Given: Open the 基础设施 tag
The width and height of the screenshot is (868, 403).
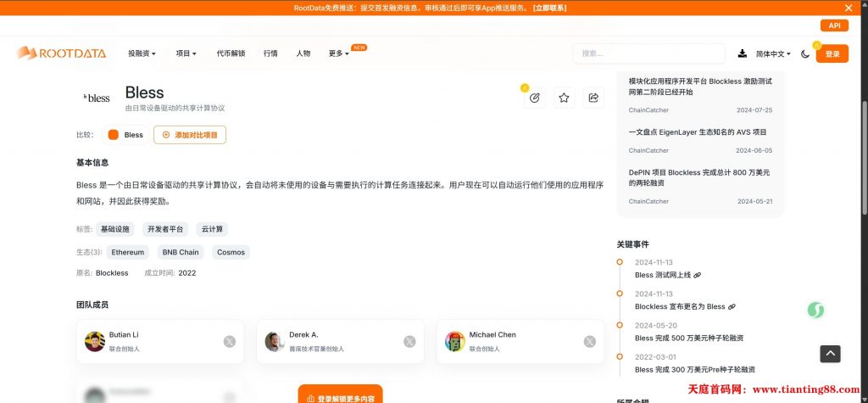Looking at the screenshot, I should point(115,229).
